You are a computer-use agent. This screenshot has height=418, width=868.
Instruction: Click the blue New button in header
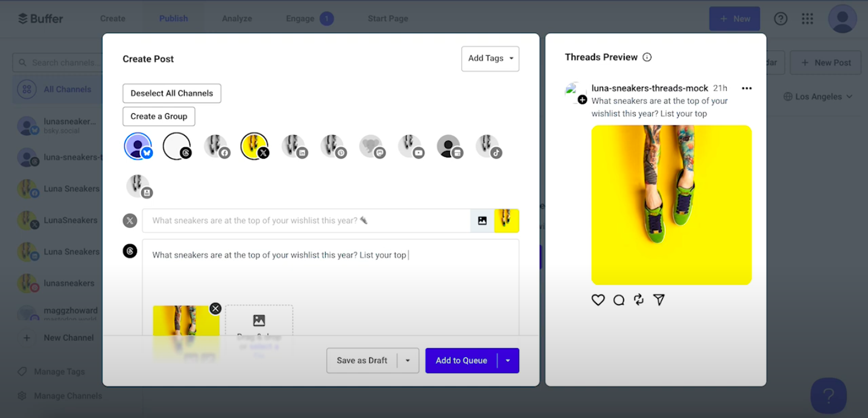(x=735, y=19)
